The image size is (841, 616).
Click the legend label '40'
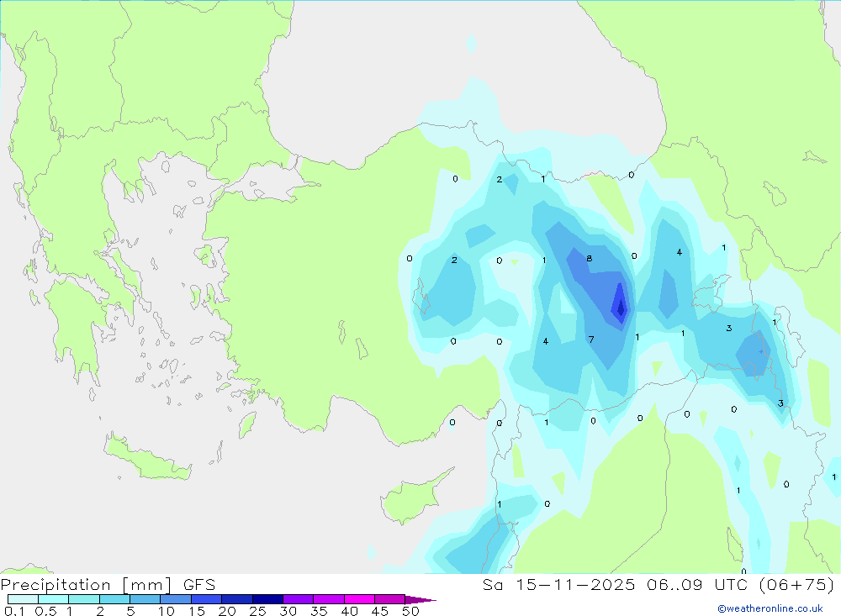point(349,611)
